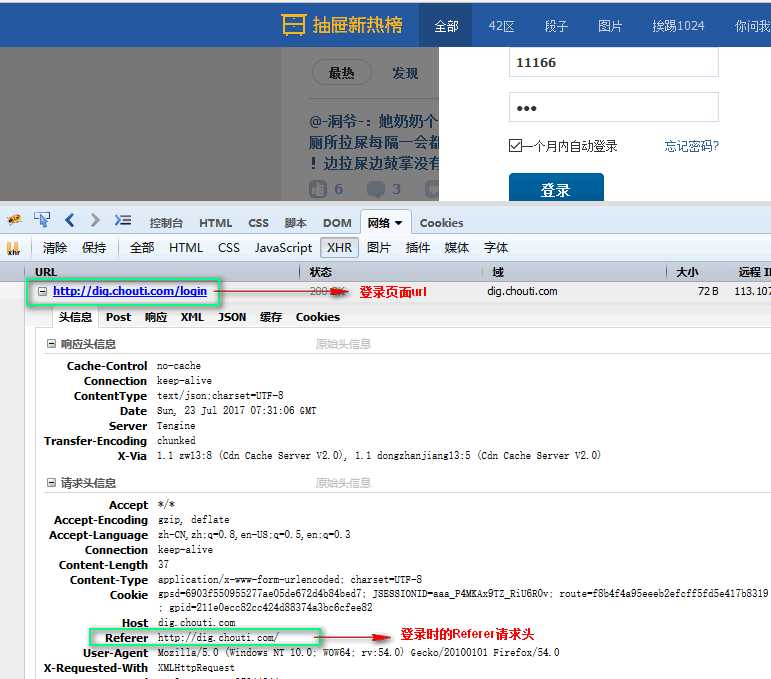The image size is (771, 679).
Task: Click the 发现 discover button
Action: point(405,73)
